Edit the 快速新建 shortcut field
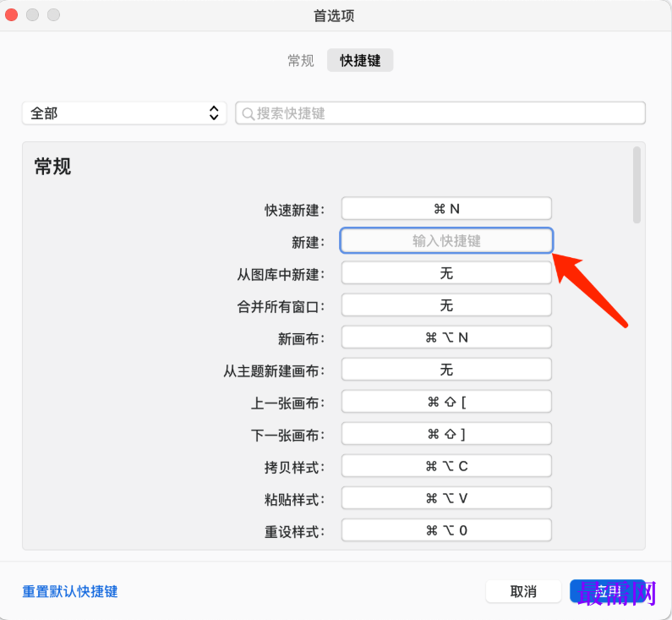The height and width of the screenshot is (620, 672). (446, 209)
